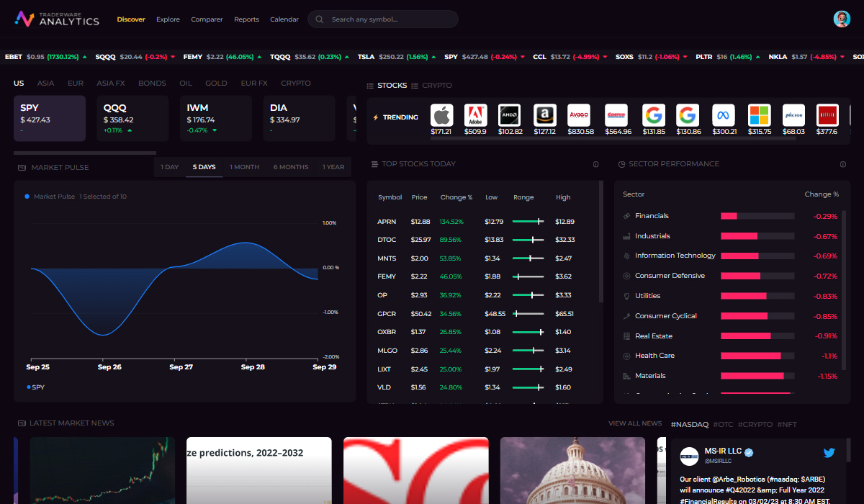Click the Sector Performance pie chart icon
864x504 pixels.
coord(621,164)
